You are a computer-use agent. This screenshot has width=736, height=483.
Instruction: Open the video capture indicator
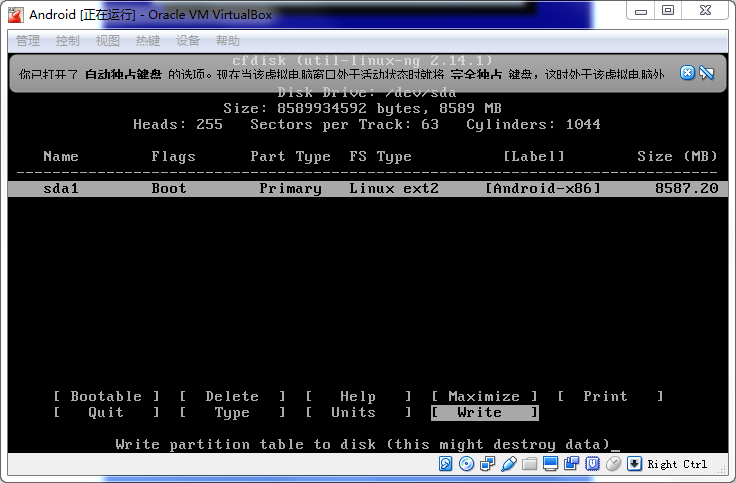[x=571, y=464]
